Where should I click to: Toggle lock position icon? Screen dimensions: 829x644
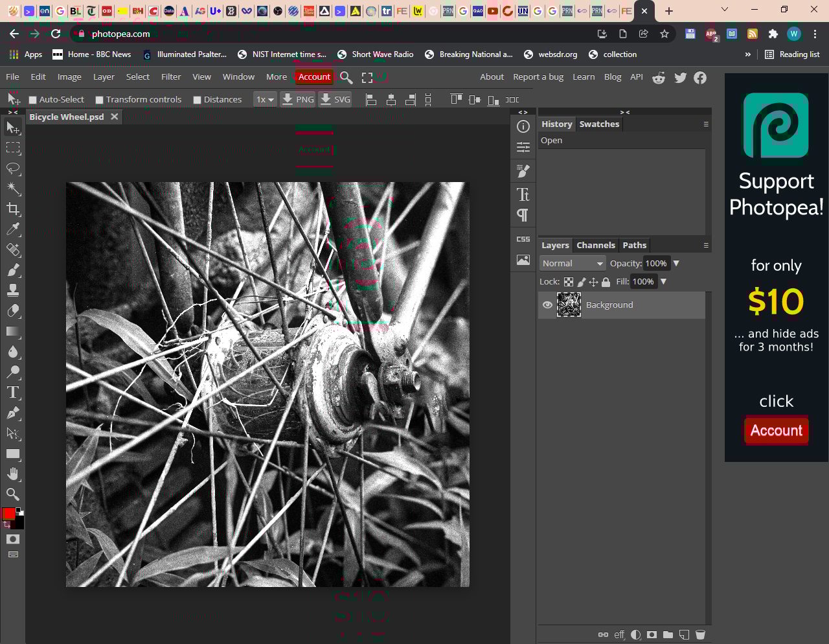593,282
